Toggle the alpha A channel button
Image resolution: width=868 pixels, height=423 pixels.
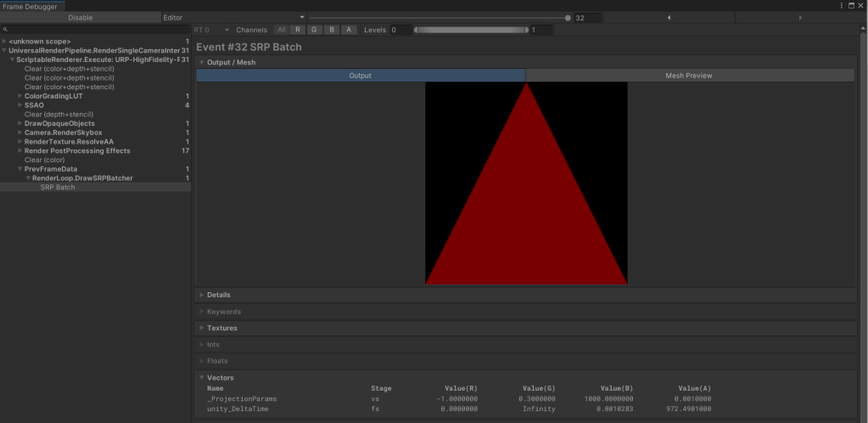348,30
